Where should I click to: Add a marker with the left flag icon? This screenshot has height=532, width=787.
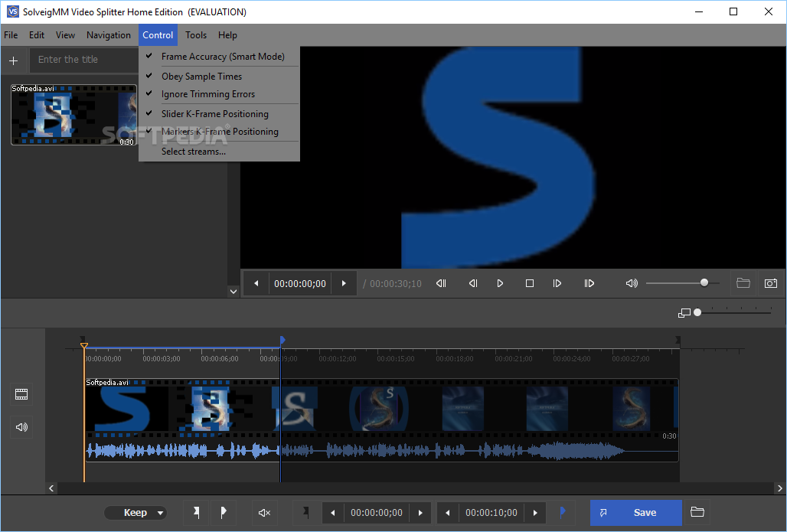196,512
